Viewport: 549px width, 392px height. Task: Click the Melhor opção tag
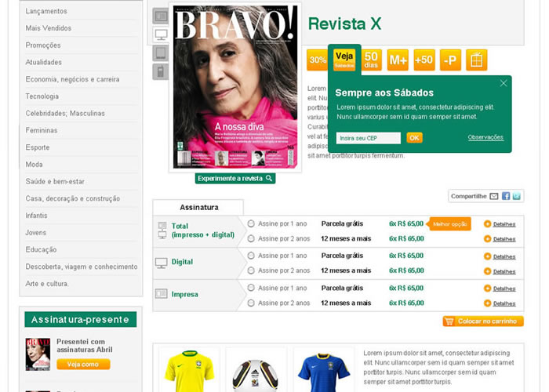[x=449, y=224]
